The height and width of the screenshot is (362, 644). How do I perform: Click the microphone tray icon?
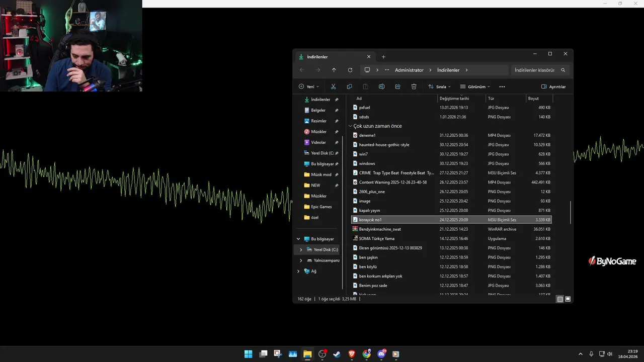[x=591, y=354]
